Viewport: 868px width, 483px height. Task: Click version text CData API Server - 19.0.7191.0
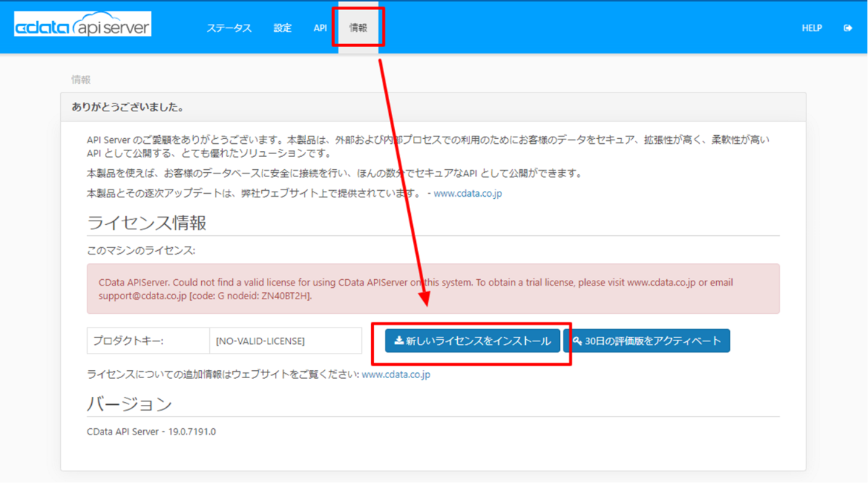point(151,432)
